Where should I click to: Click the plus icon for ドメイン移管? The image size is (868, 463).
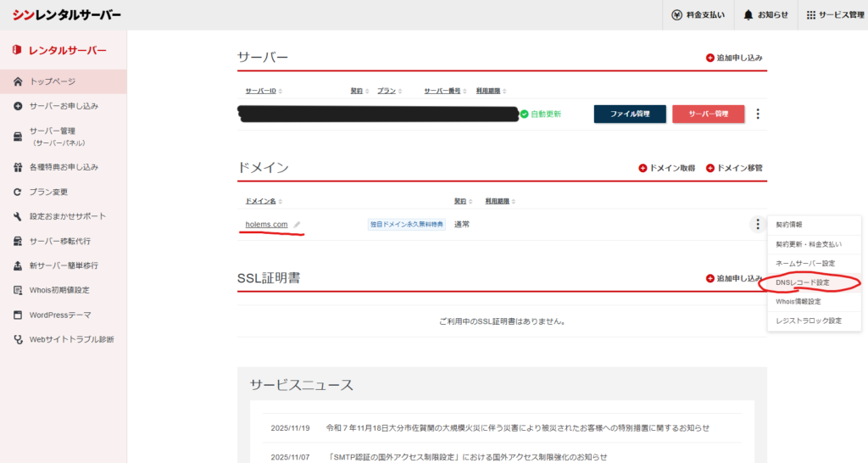710,168
